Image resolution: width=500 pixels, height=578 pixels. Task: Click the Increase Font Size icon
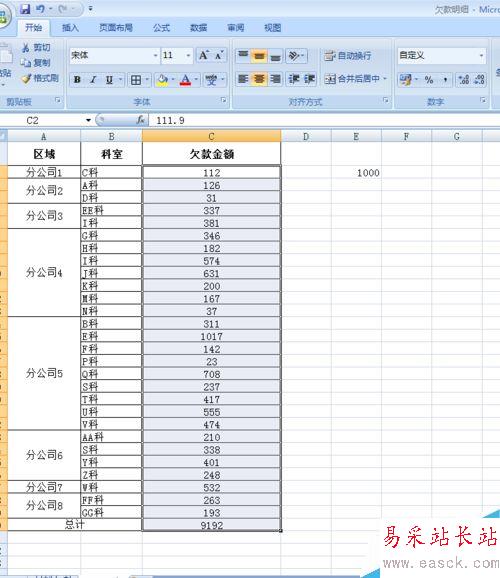pyautogui.click(x=203, y=55)
